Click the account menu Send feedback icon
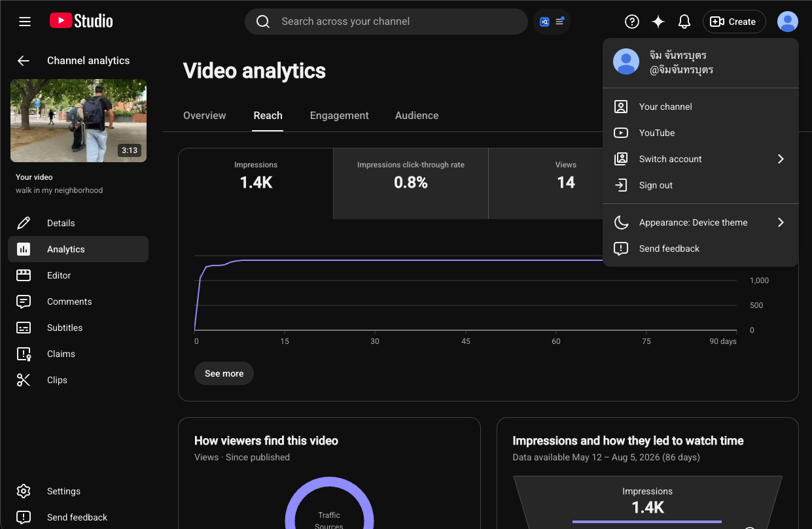The height and width of the screenshot is (529, 812). [x=621, y=248]
